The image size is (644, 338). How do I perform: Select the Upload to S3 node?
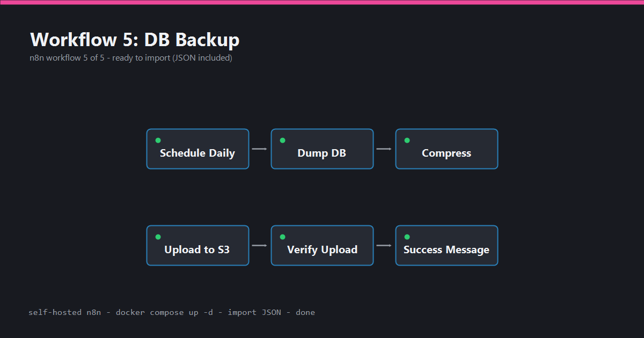[x=197, y=245]
